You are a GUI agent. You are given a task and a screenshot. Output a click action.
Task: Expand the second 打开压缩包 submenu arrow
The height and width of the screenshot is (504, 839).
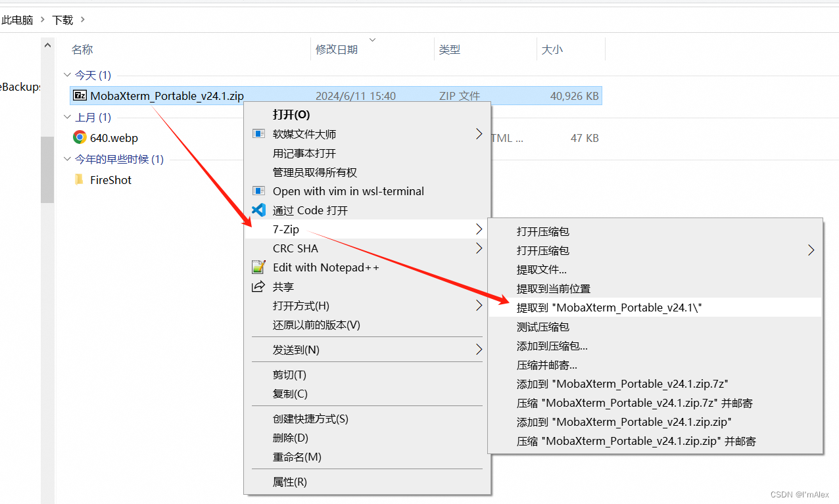[811, 250]
